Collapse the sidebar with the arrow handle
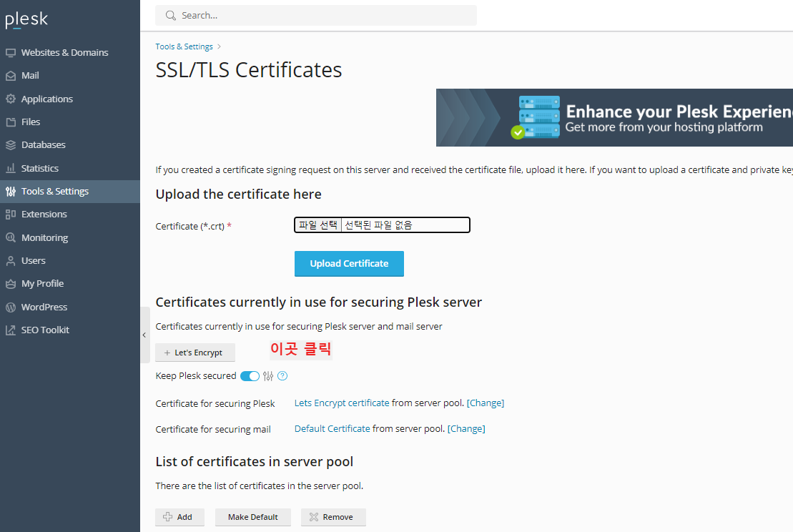The image size is (793, 532). click(x=144, y=335)
